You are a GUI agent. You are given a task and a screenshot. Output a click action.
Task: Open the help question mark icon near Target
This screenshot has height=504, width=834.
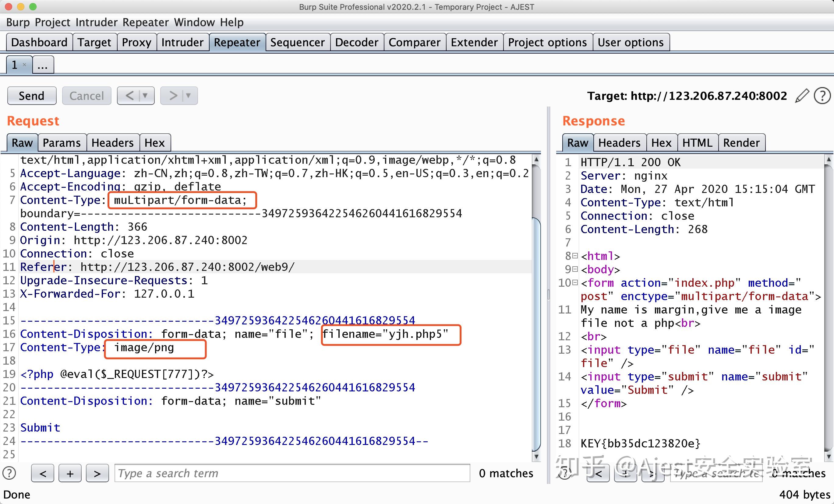(x=822, y=96)
